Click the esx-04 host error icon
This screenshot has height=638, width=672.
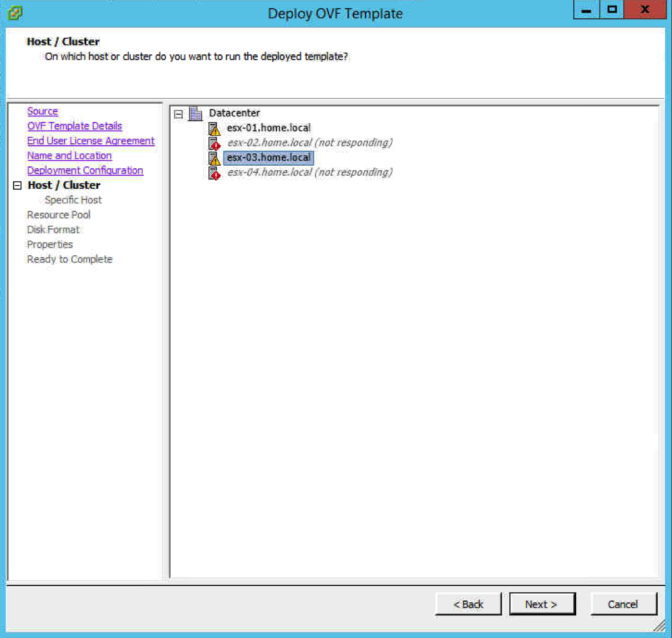coord(215,173)
